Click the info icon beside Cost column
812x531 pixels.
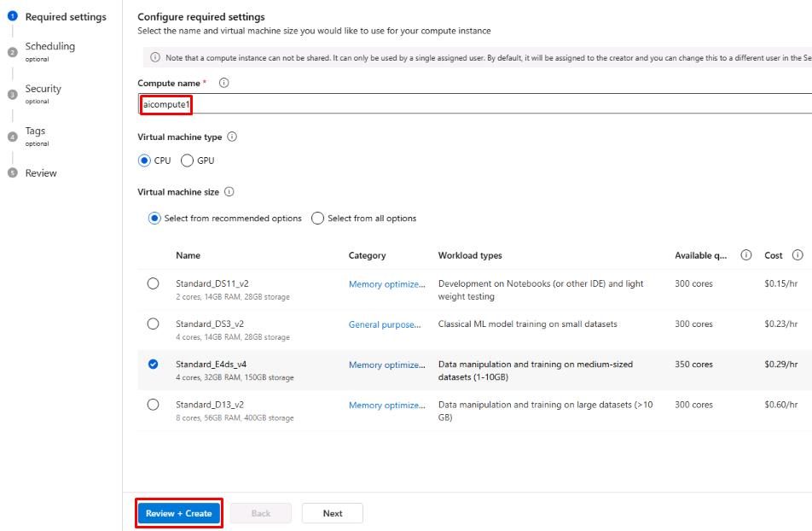tap(797, 255)
